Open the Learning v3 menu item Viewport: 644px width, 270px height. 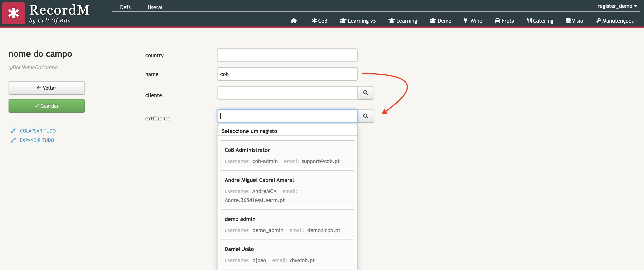click(358, 21)
